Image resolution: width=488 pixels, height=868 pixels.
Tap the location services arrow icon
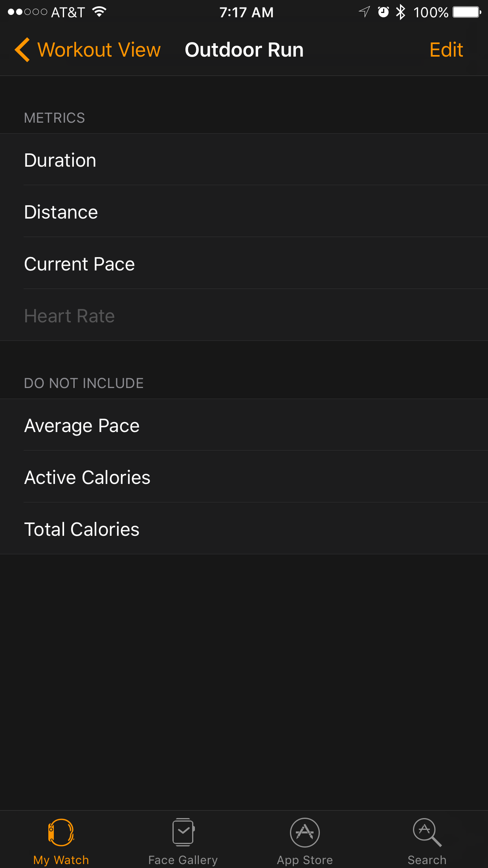[365, 12]
